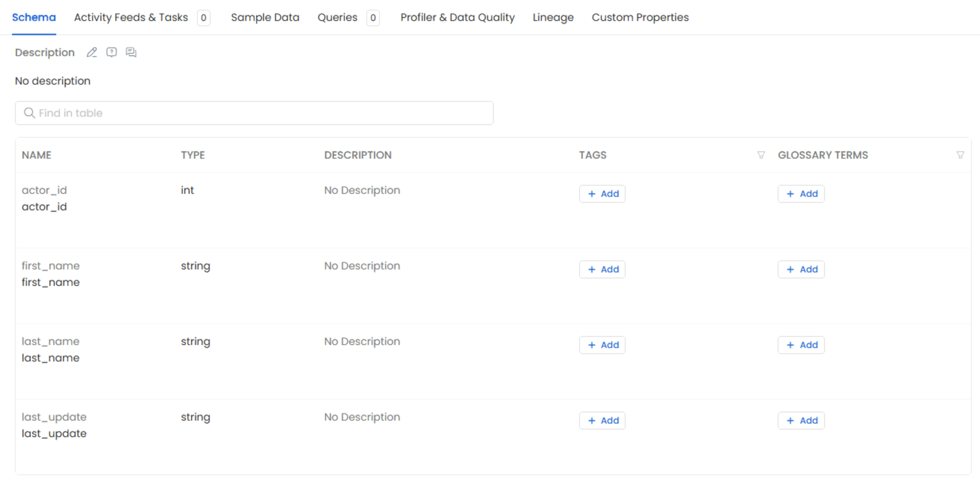980x479 pixels.
Task: Add a tag to the actor_id column
Action: coord(602,194)
